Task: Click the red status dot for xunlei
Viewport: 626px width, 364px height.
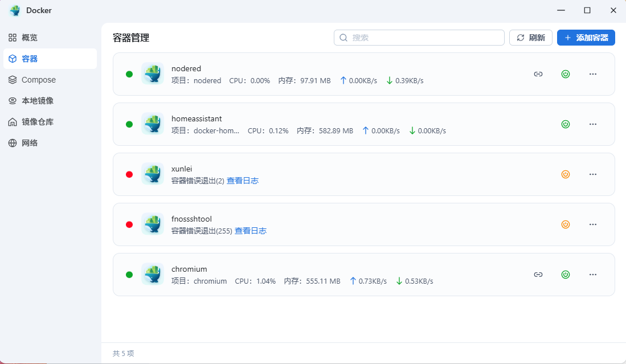Action: click(x=129, y=174)
